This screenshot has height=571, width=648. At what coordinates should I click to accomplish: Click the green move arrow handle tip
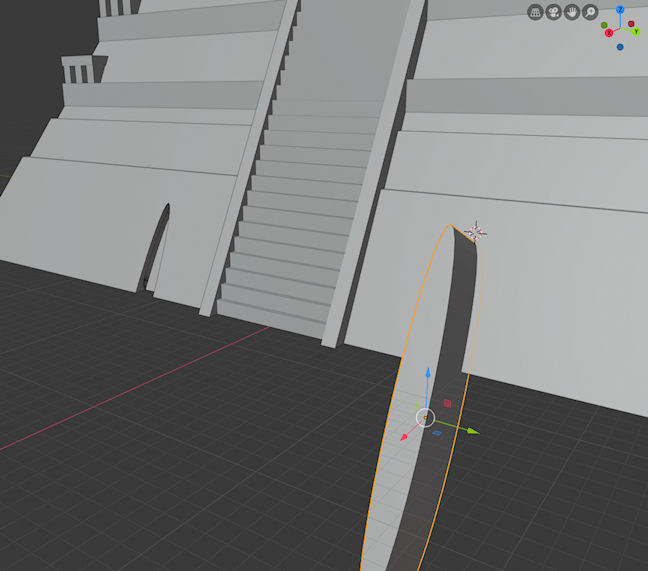pyautogui.click(x=474, y=432)
